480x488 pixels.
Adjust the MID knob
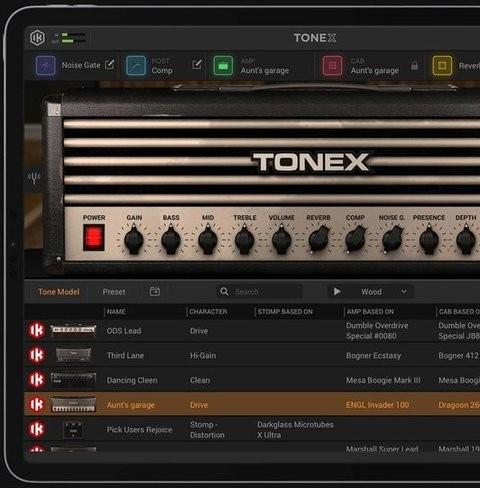(x=208, y=239)
